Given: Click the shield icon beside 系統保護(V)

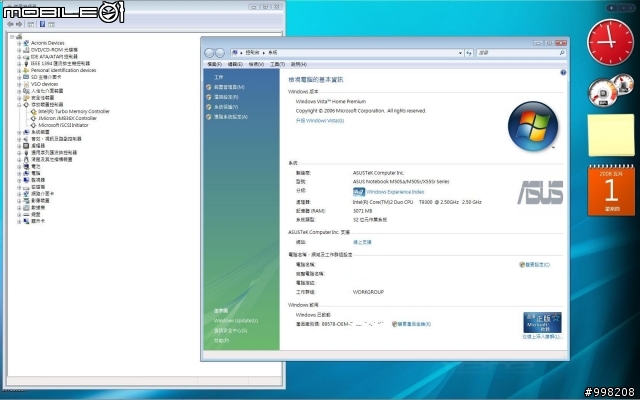Looking at the screenshot, I should pyautogui.click(x=209, y=107).
